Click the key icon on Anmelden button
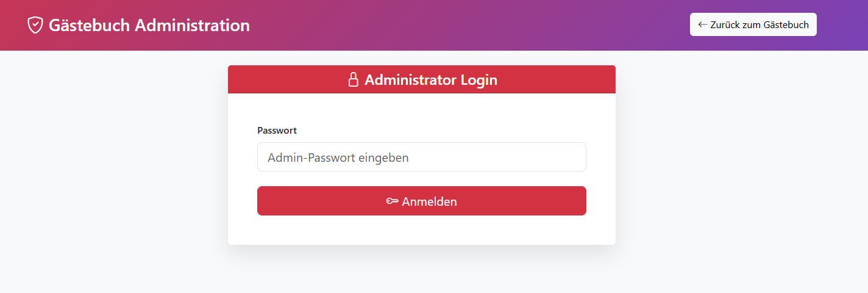This screenshot has height=293, width=868. [x=392, y=201]
